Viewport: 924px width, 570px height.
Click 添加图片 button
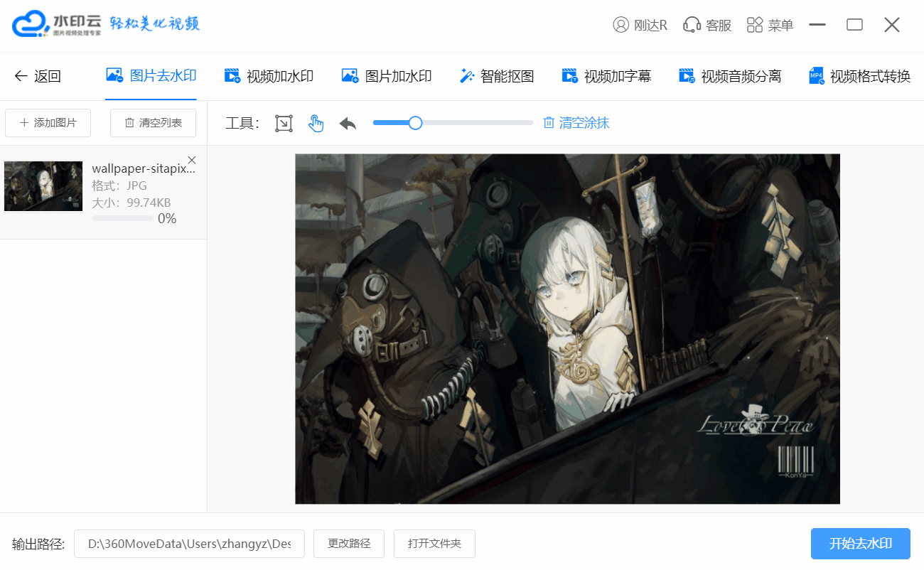[x=48, y=123]
